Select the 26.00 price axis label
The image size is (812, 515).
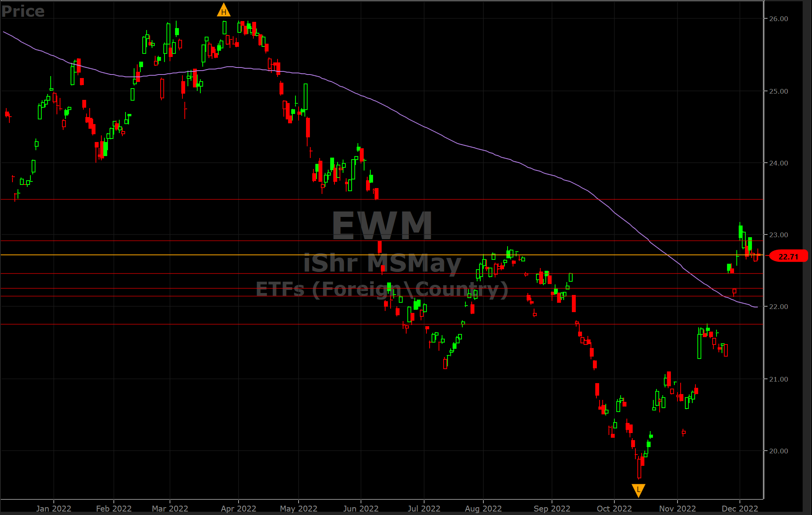778,19
